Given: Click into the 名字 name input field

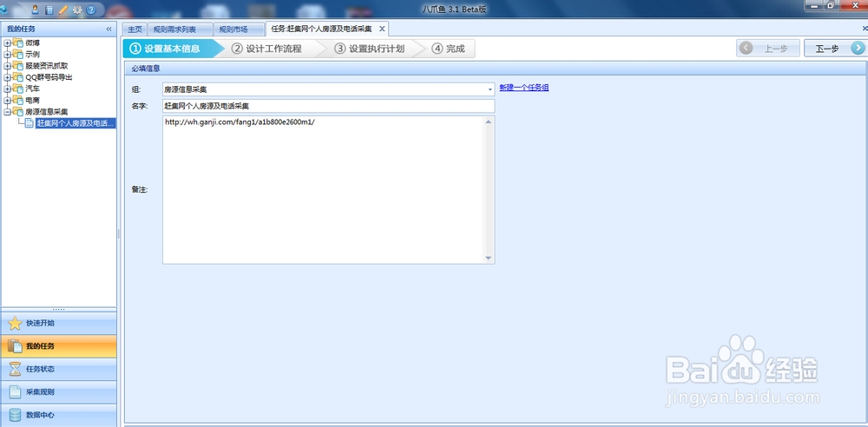Looking at the screenshot, I should pos(328,106).
